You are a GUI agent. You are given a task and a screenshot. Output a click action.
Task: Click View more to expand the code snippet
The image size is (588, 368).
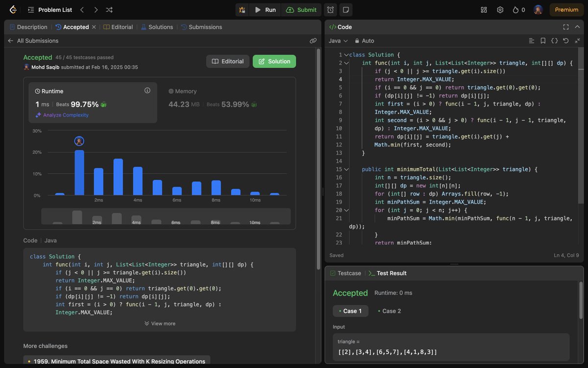160,323
